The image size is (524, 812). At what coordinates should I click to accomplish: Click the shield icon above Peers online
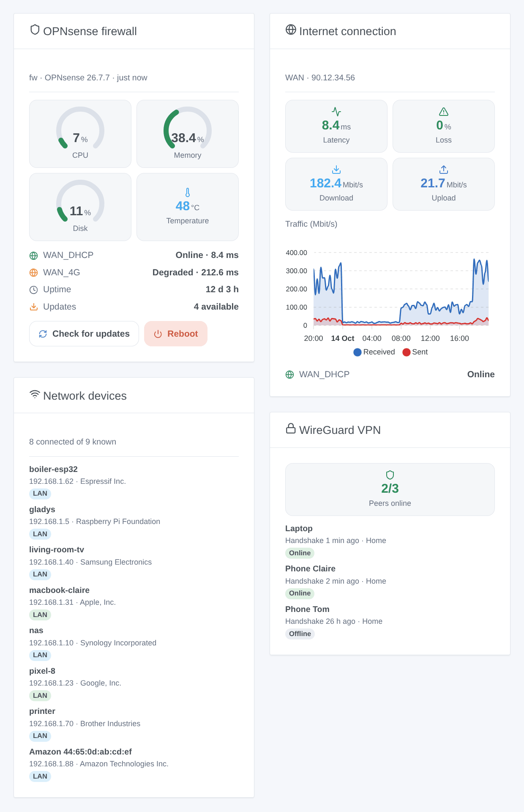pos(390,475)
